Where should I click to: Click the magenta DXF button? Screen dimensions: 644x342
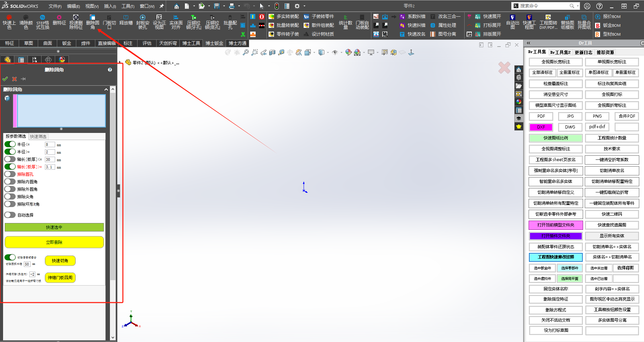541,127
